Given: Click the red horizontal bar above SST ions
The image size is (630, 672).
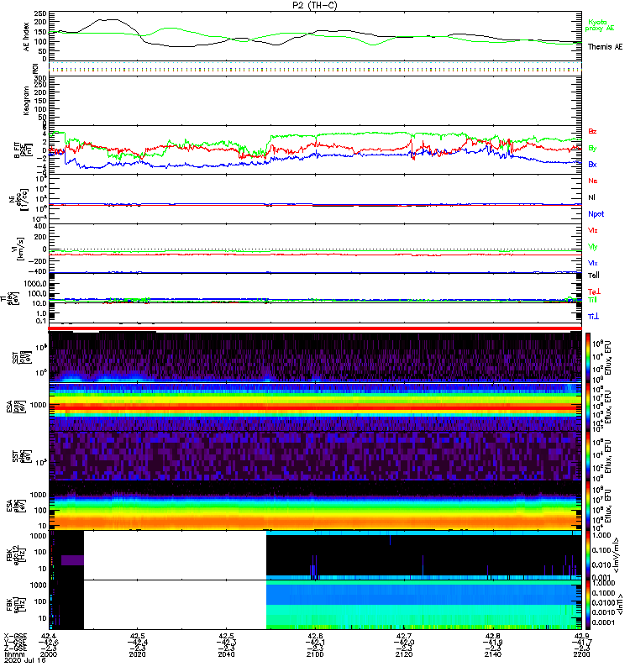Looking at the screenshot, I should [315, 328].
